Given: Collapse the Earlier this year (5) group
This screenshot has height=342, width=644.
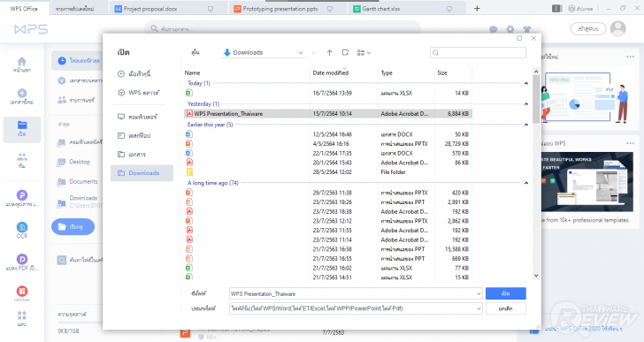Looking at the screenshot, I should pos(526,125).
